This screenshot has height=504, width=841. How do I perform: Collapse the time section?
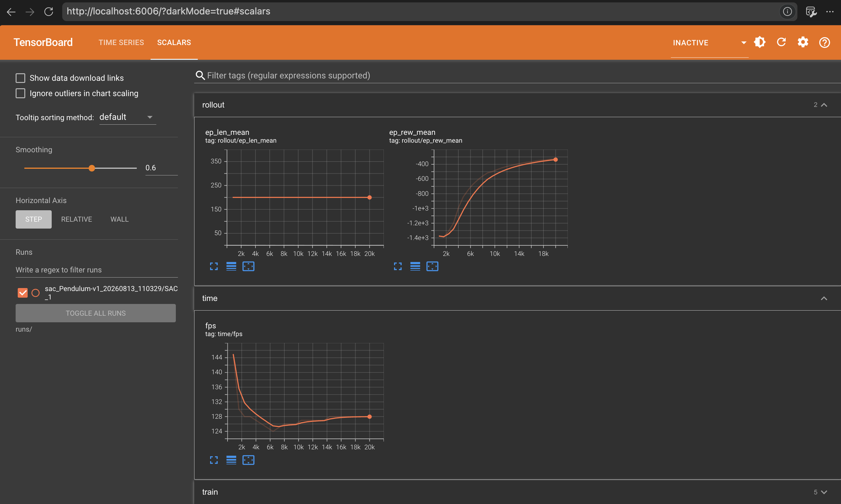click(824, 299)
